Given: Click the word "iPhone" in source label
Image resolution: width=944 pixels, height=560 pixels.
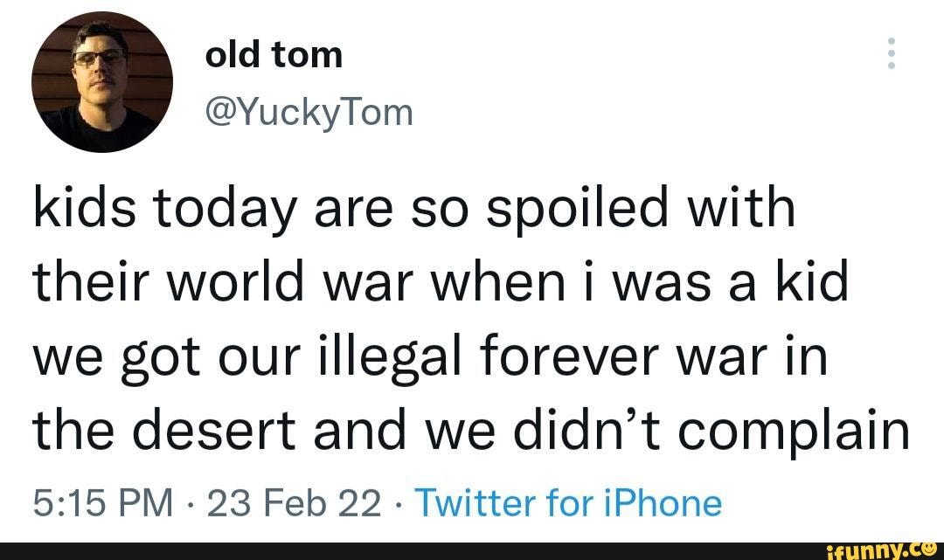Looking at the screenshot, I should click(x=662, y=503).
